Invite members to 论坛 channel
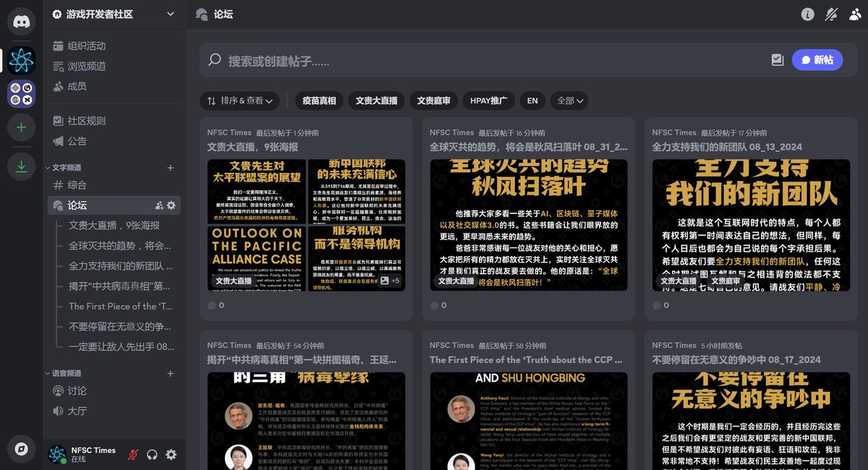This screenshot has height=470, width=868. click(158, 205)
